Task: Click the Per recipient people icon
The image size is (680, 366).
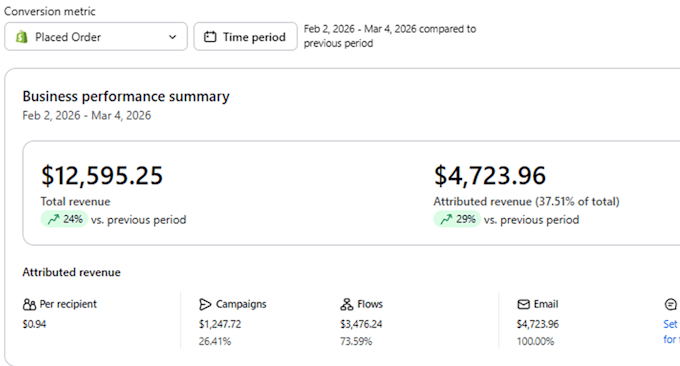Action: tap(29, 304)
